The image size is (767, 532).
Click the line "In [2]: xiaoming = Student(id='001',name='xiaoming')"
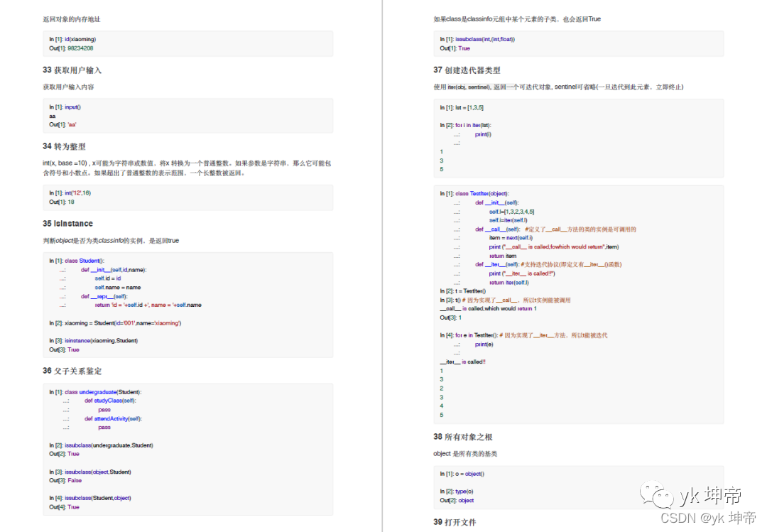coord(115,323)
